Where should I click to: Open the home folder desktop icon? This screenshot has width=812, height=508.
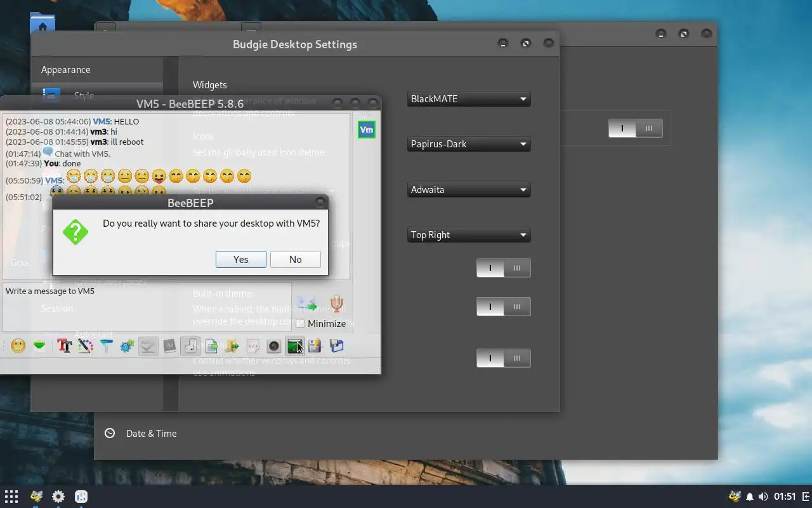pos(42,23)
